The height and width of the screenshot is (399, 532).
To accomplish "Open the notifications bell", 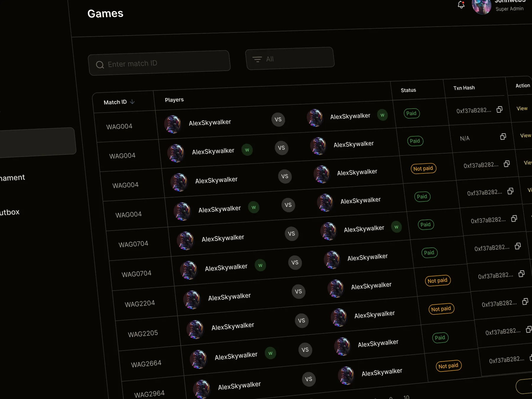I will [x=461, y=4].
